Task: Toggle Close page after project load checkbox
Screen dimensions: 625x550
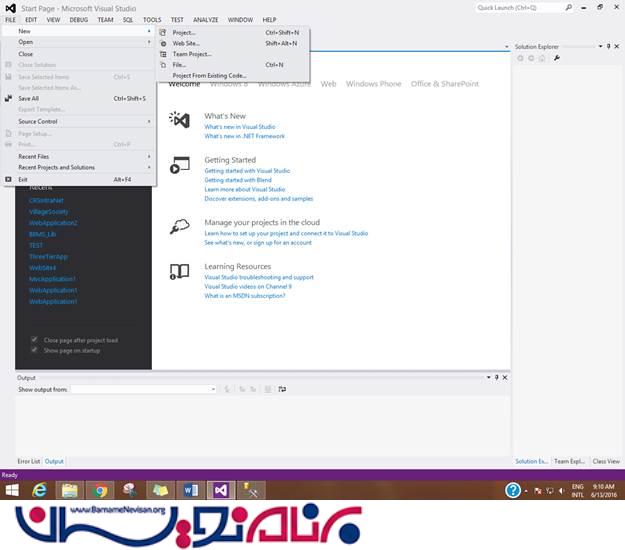Action: click(35, 340)
